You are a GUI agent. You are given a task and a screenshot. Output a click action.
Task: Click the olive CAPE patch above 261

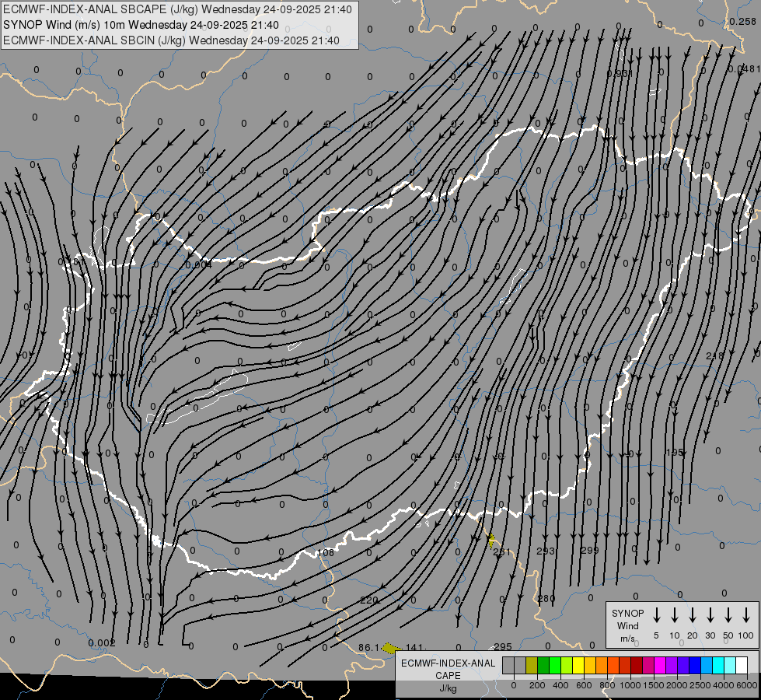[x=491, y=541]
